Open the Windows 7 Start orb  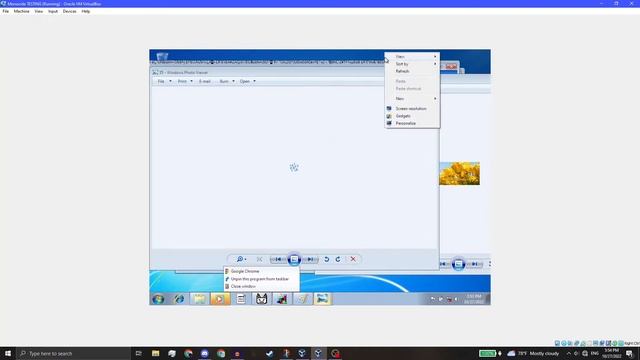click(158, 299)
